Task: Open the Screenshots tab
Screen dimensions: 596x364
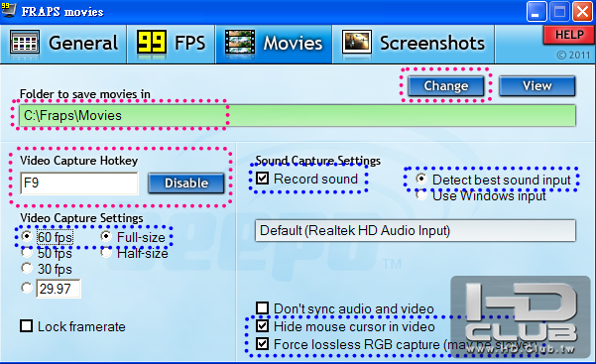Action: (414, 44)
